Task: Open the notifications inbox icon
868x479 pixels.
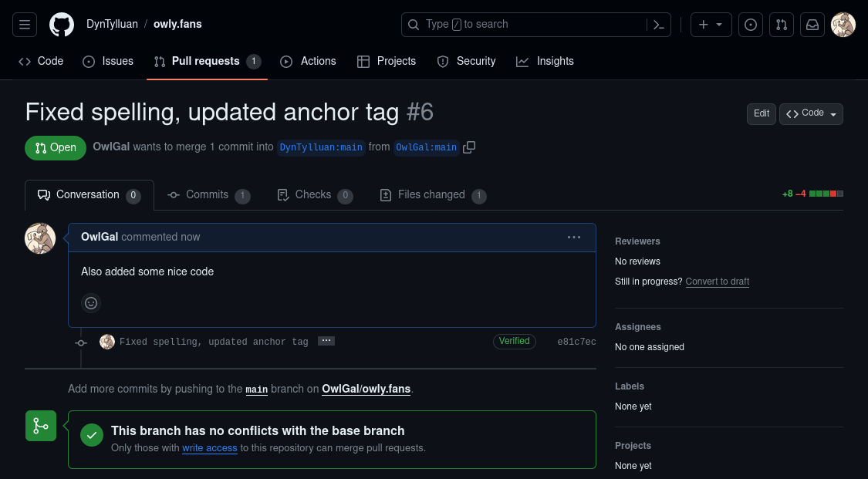Action: coord(812,25)
